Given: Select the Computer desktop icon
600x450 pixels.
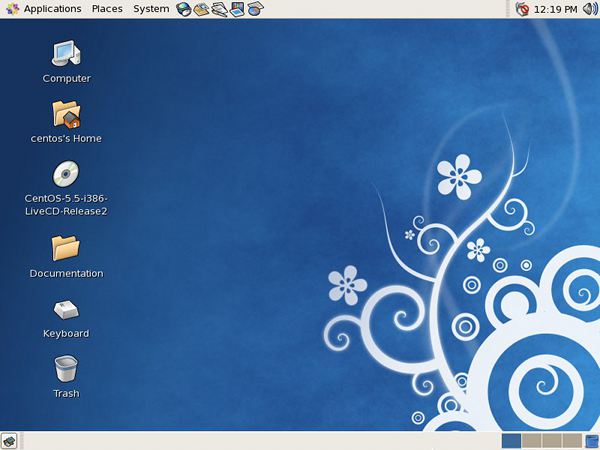Looking at the screenshot, I should tap(67, 62).
